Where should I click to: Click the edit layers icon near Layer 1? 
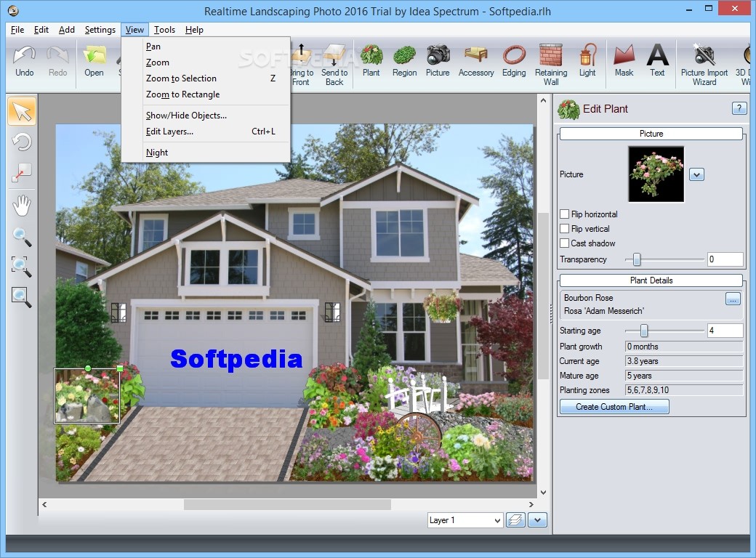tap(515, 520)
